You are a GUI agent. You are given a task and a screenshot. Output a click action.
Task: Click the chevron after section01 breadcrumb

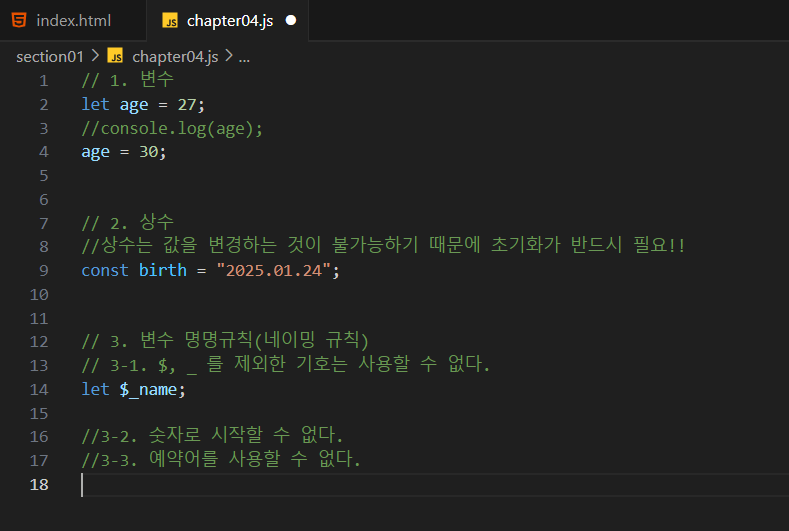pyautogui.click(x=95, y=56)
